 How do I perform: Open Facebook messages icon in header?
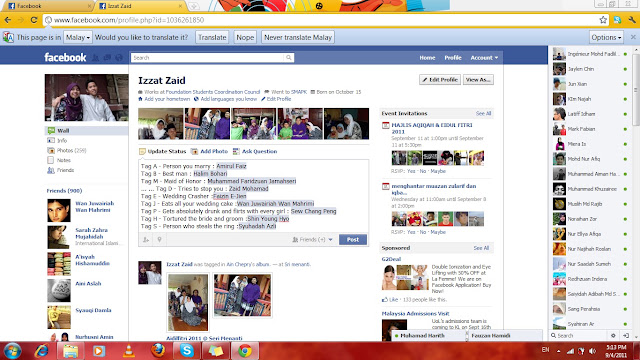(107, 58)
